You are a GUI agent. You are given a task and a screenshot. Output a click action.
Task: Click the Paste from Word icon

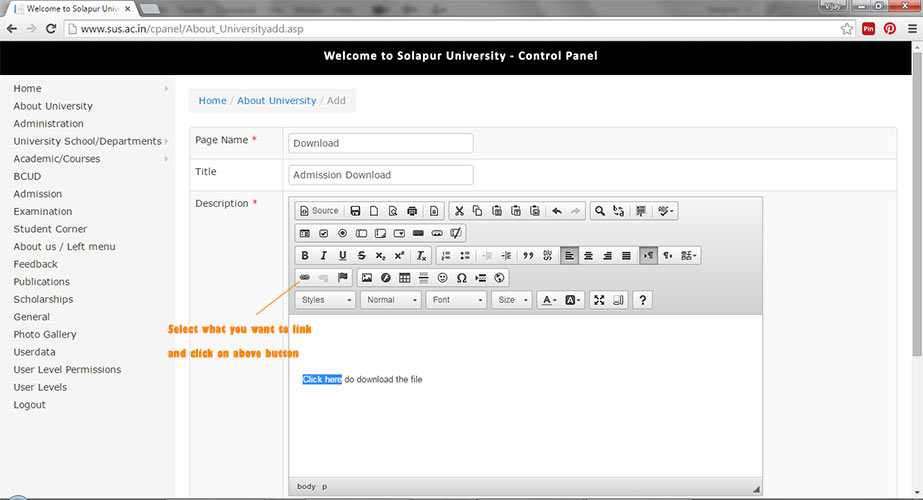[x=534, y=211]
